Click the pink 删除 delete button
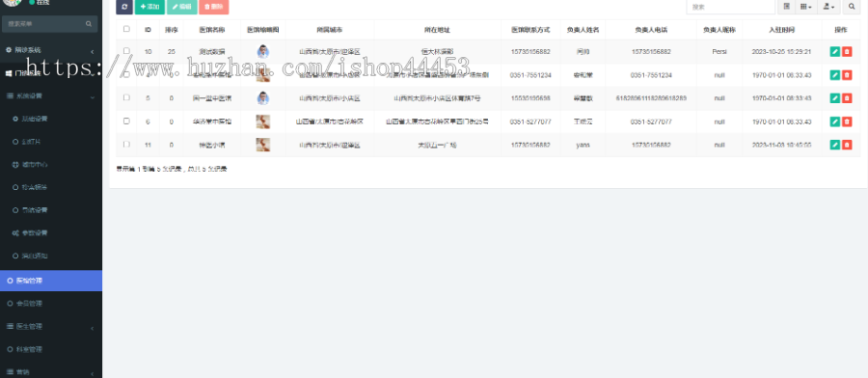Image resolution: width=868 pixels, height=378 pixels. click(x=214, y=7)
